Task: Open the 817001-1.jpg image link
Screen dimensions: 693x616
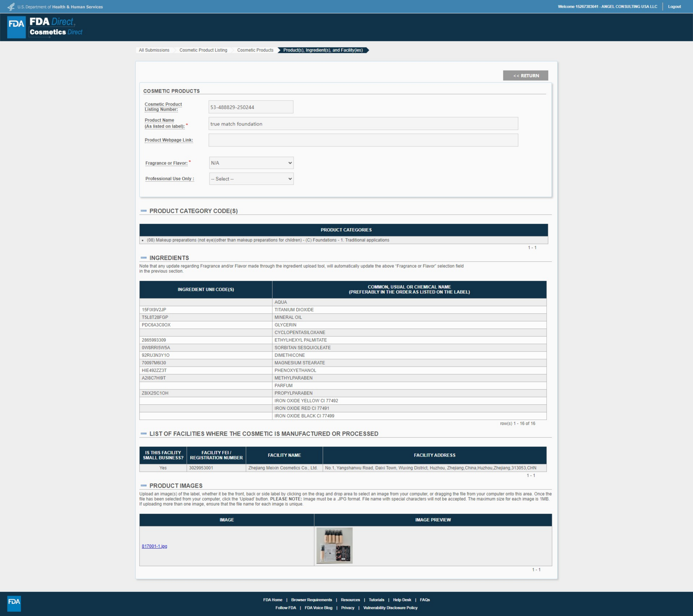Action: [x=154, y=546]
